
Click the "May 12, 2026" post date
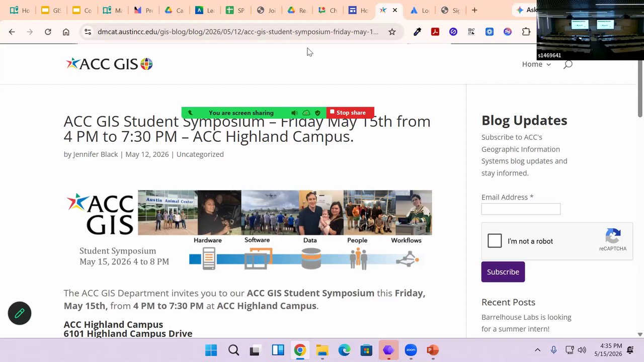click(147, 154)
